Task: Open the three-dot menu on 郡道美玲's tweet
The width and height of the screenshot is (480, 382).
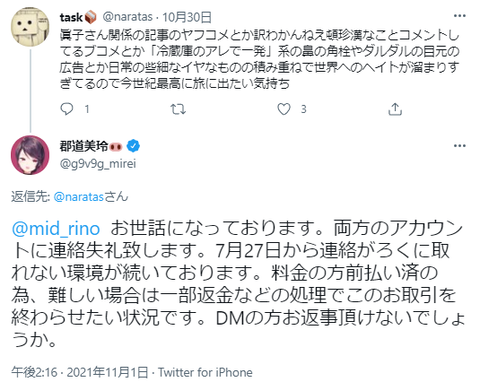Action: 460,146
